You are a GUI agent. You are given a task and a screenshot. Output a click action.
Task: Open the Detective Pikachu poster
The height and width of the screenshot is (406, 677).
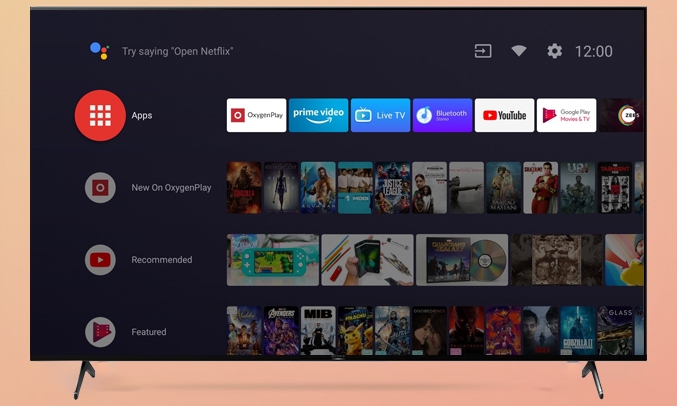pos(355,331)
